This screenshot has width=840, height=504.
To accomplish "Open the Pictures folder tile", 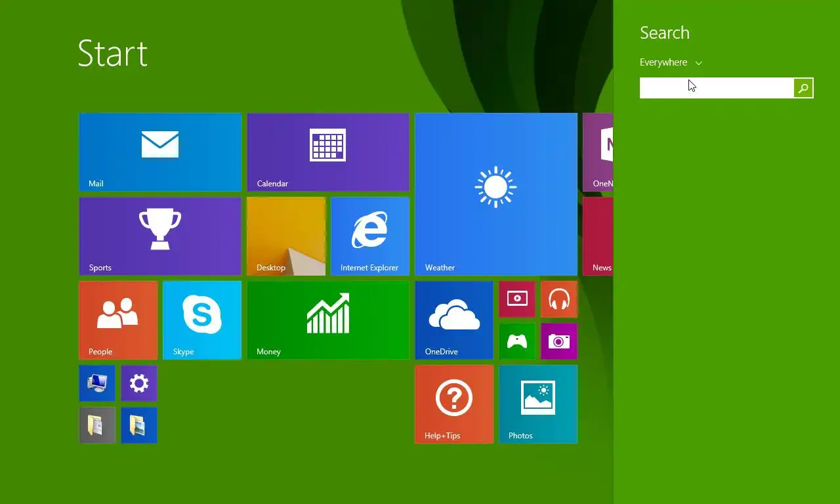I will pos(139,425).
